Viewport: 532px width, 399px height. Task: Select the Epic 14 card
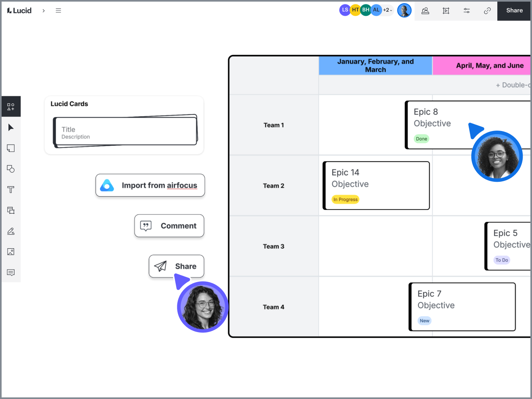376,186
